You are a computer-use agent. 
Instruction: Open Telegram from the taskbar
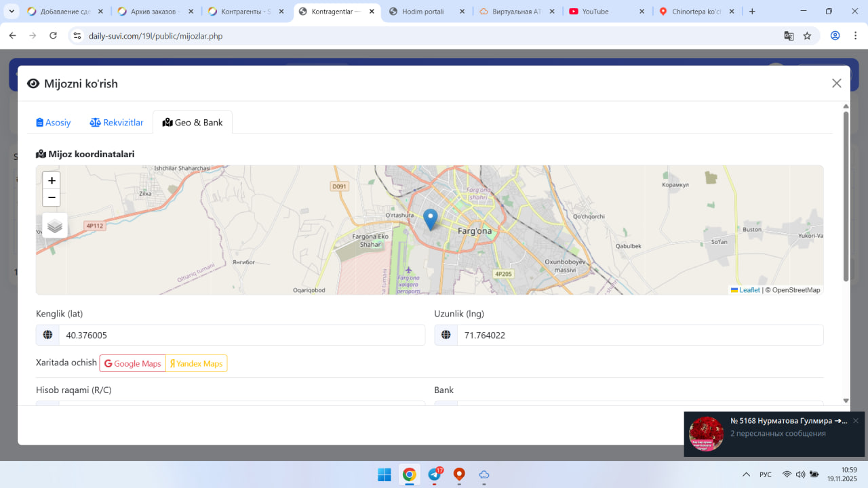[435, 474]
